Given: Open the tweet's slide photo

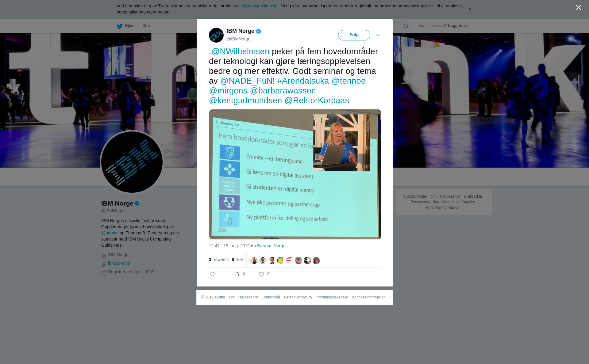Looking at the screenshot, I should click(295, 174).
